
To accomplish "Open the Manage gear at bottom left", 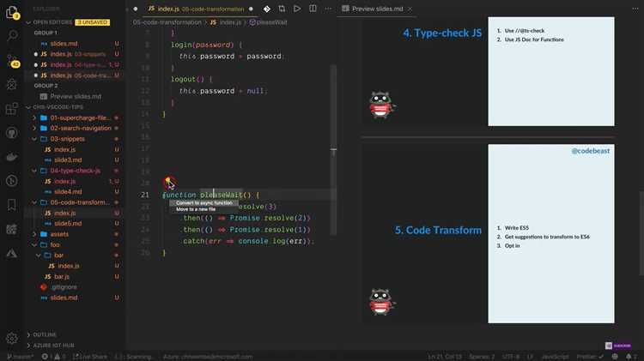I will pos(12,339).
